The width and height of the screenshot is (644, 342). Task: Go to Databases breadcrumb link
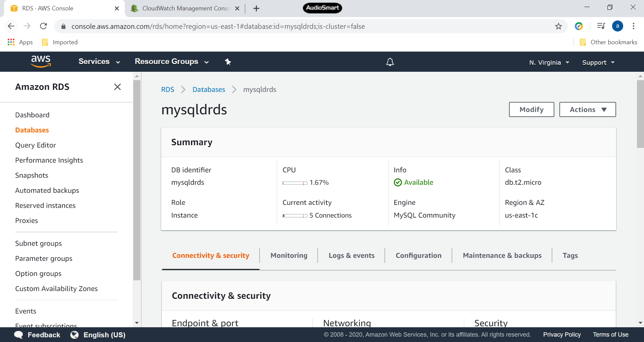pos(209,90)
